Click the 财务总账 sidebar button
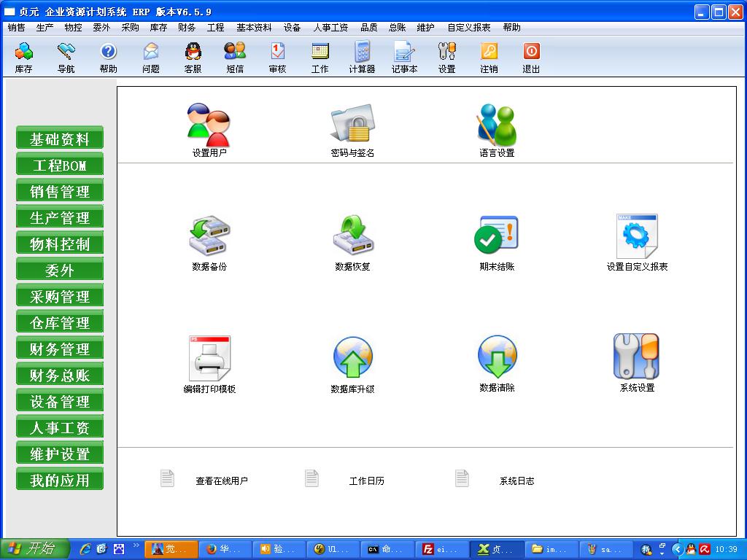This screenshot has height=560, width=747. 60,375
